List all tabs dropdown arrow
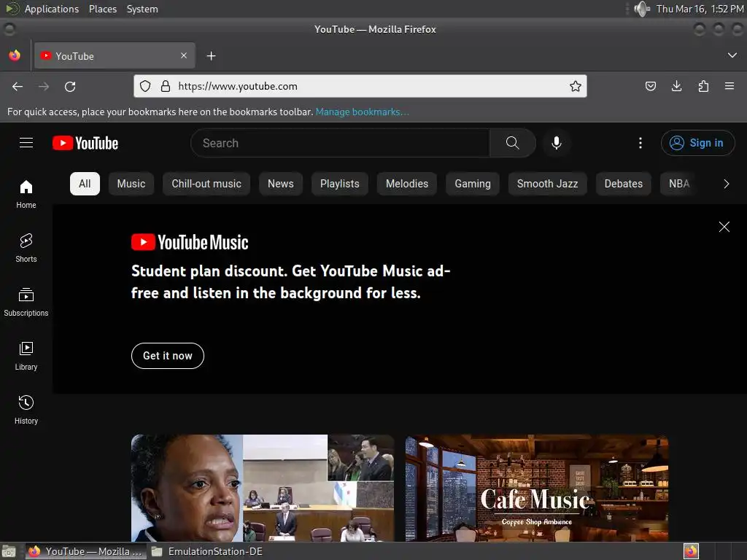 click(732, 55)
